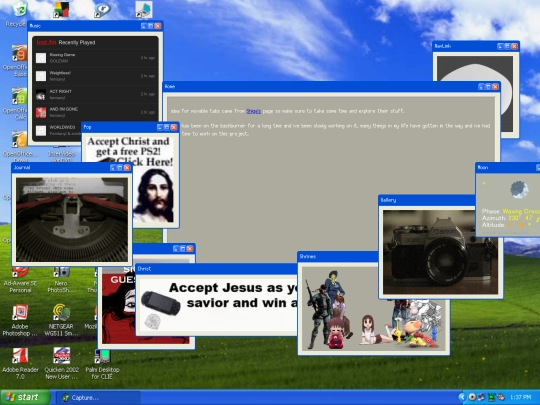Open the Quicken 2002 New User shortcut
The width and height of the screenshot is (540, 405).
[x=61, y=355]
